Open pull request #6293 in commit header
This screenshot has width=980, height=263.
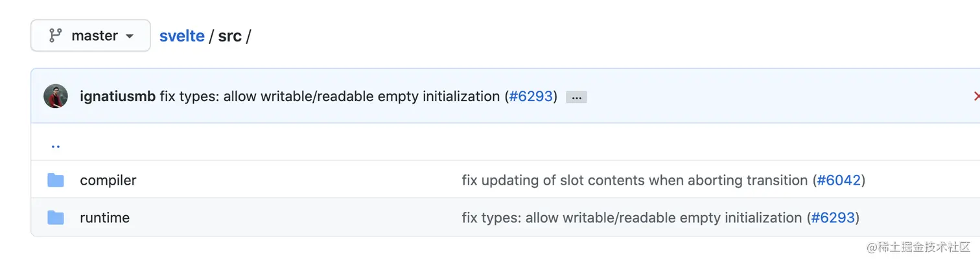pyautogui.click(x=531, y=97)
